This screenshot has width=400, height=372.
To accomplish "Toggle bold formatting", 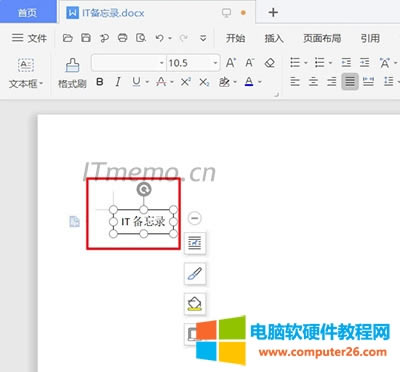I will point(100,82).
